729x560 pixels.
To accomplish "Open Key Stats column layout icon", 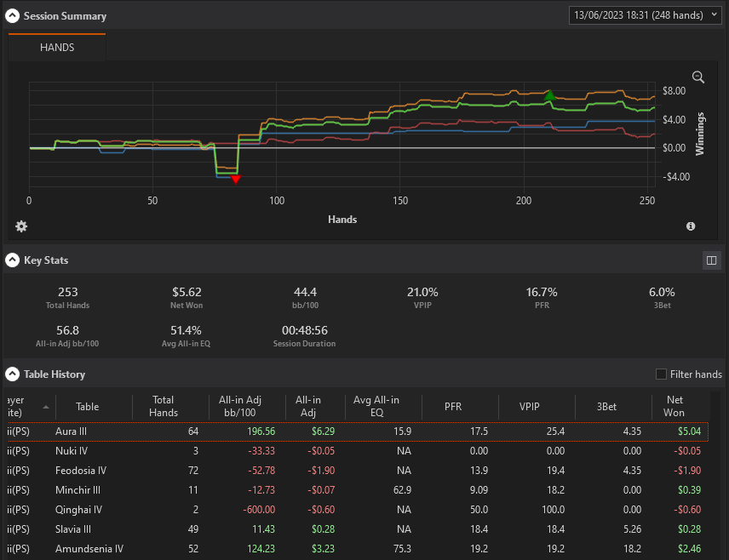I will [x=711, y=260].
